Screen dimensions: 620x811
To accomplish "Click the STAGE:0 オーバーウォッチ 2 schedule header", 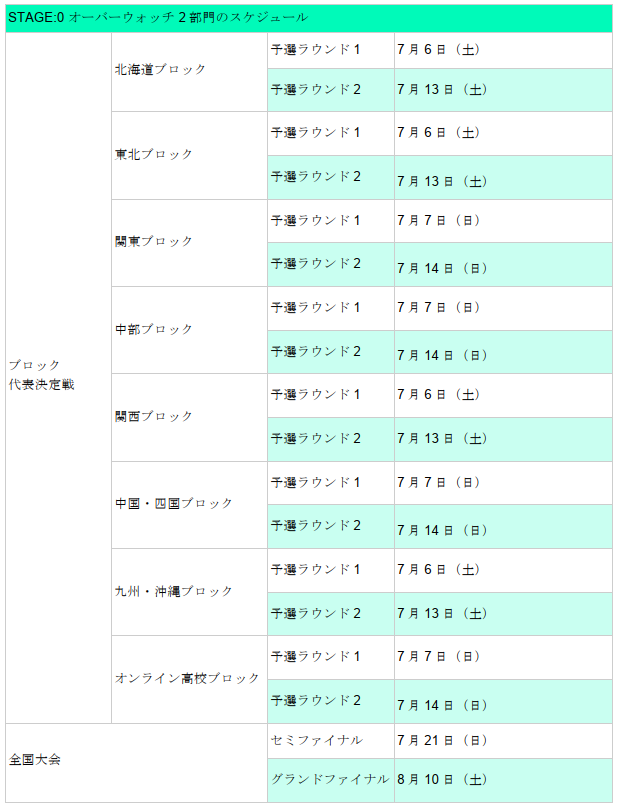I will 309,18.
